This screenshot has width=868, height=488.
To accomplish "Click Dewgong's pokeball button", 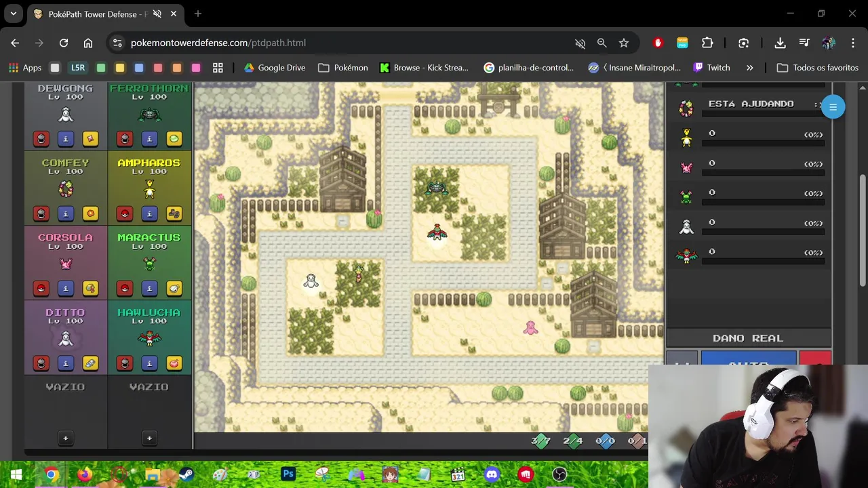I will (x=41, y=139).
